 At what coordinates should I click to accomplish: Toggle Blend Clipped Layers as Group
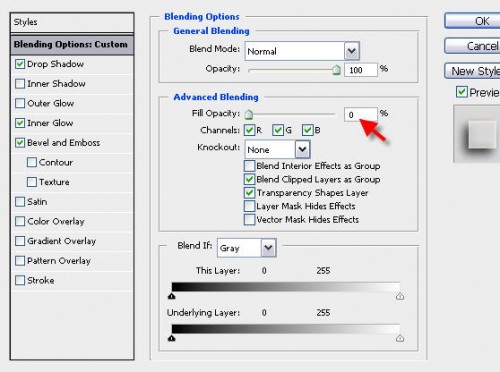pyautogui.click(x=249, y=179)
